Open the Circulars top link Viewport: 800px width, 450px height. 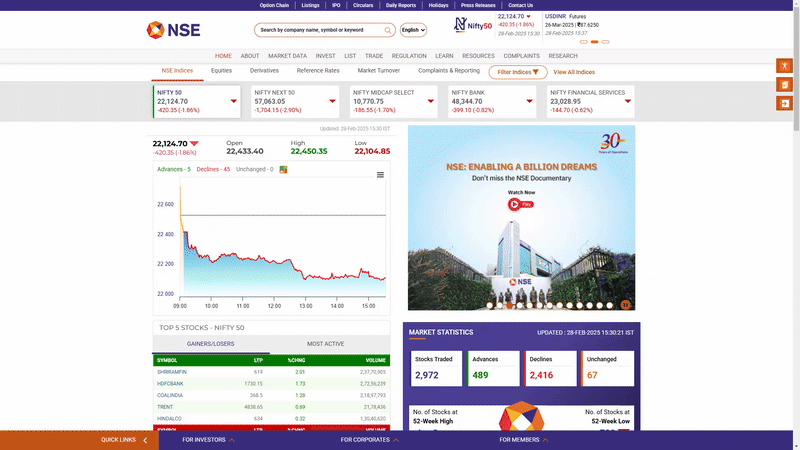tap(363, 5)
